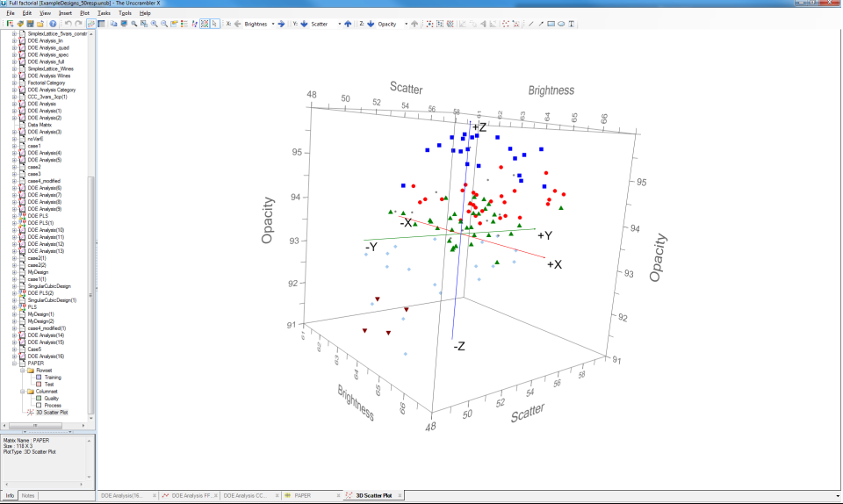Select the rectangle drawing tool
843x504 pixels.
[x=551, y=24]
